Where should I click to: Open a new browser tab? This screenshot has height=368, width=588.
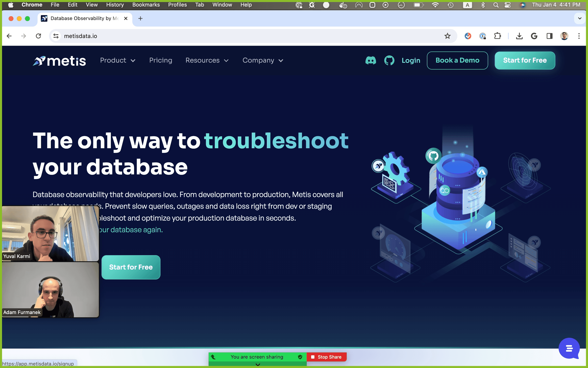pos(140,18)
